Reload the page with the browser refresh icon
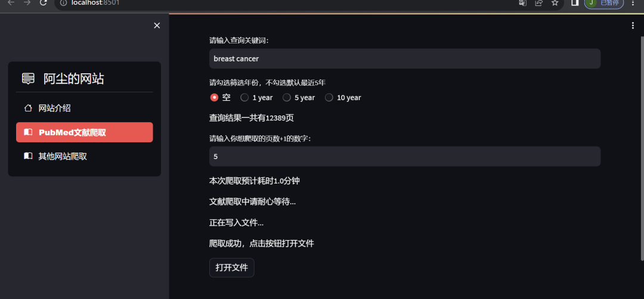The image size is (644, 299). click(43, 3)
